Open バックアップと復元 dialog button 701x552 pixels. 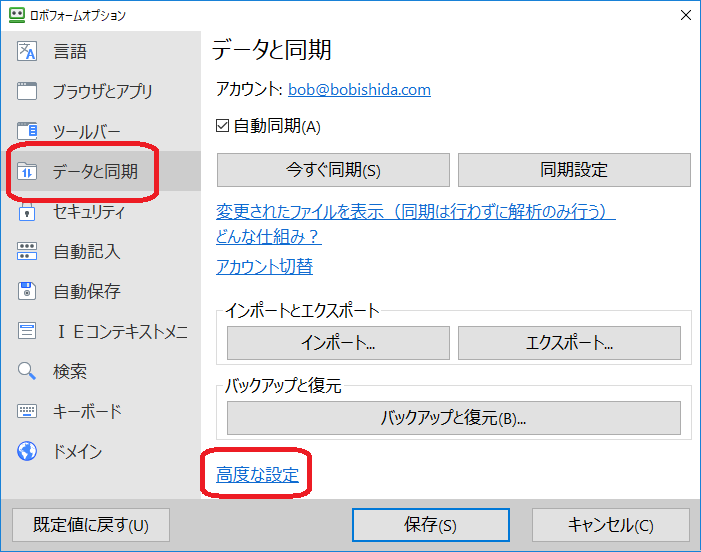point(453,418)
